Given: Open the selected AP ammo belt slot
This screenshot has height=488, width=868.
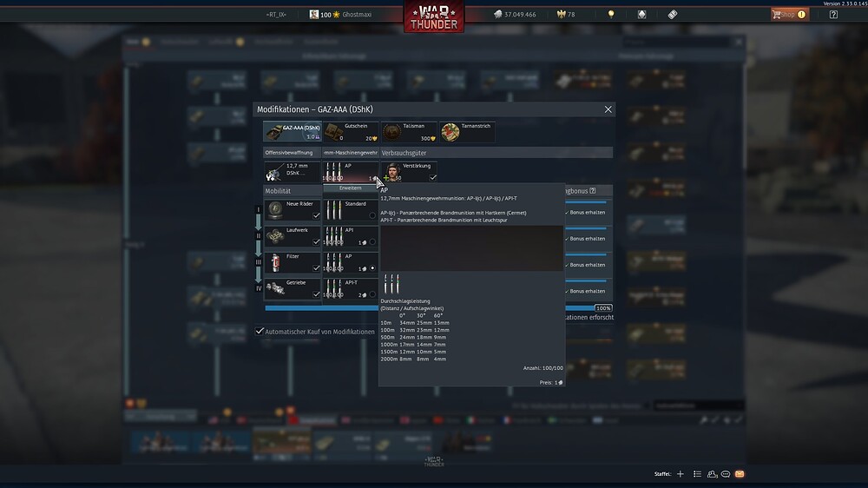Looking at the screenshot, I should pos(351,172).
